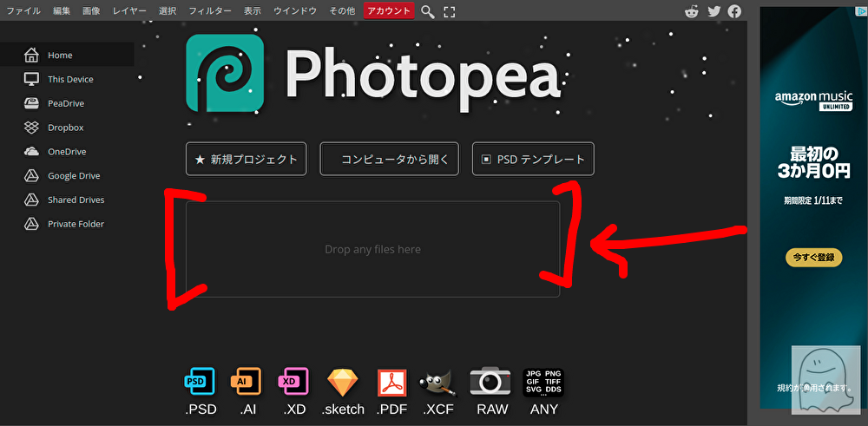Select This Device label in sidebar
Image resolution: width=868 pixels, height=426 pixels.
click(x=70, y=79)
